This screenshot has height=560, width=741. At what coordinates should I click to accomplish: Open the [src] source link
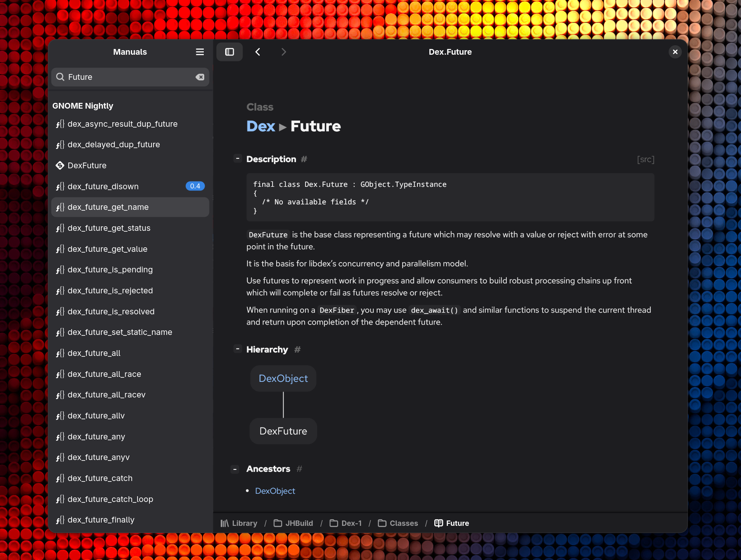click(645, 159)
